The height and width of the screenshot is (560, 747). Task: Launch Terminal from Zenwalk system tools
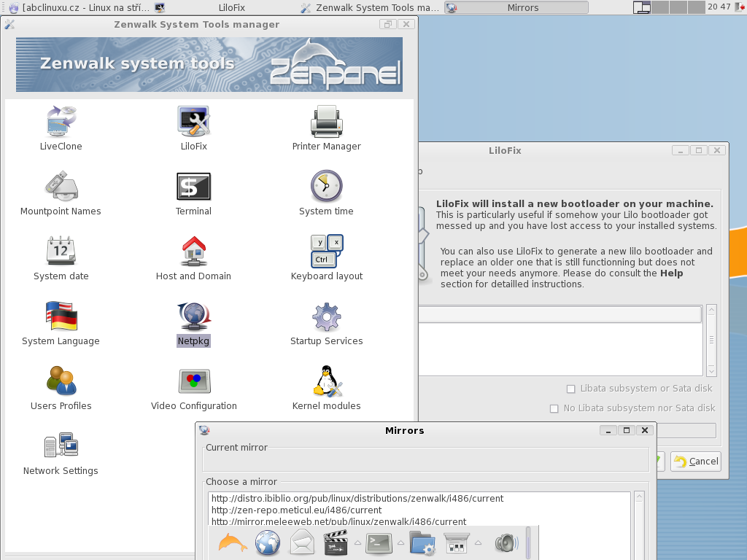pyautogui.click(x=193, y=192)
